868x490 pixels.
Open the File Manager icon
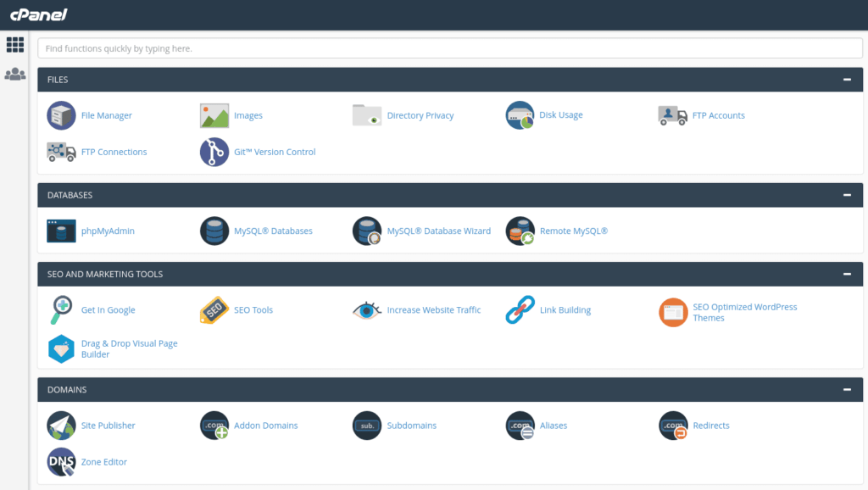pos(61,115)
